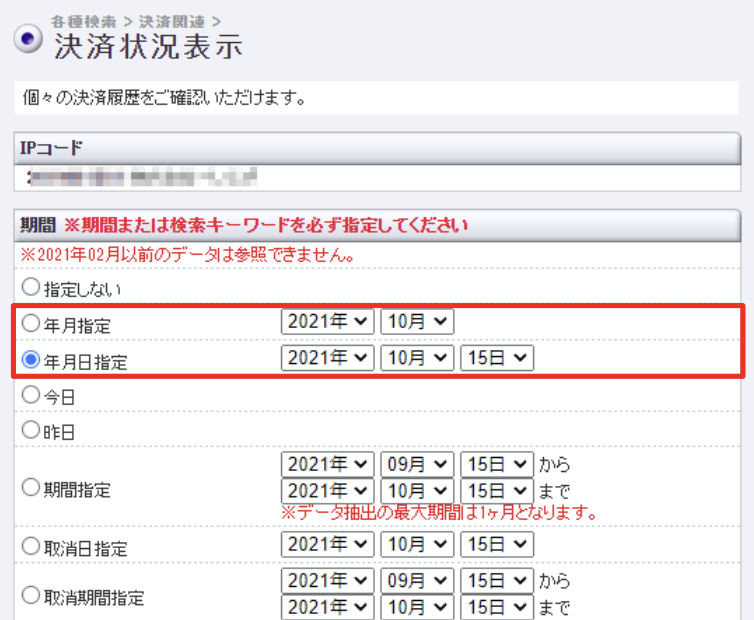Viewport: 754px width, 620px height.
Task: Click the 決済状況表示 page title
Action: click(148, 47)
